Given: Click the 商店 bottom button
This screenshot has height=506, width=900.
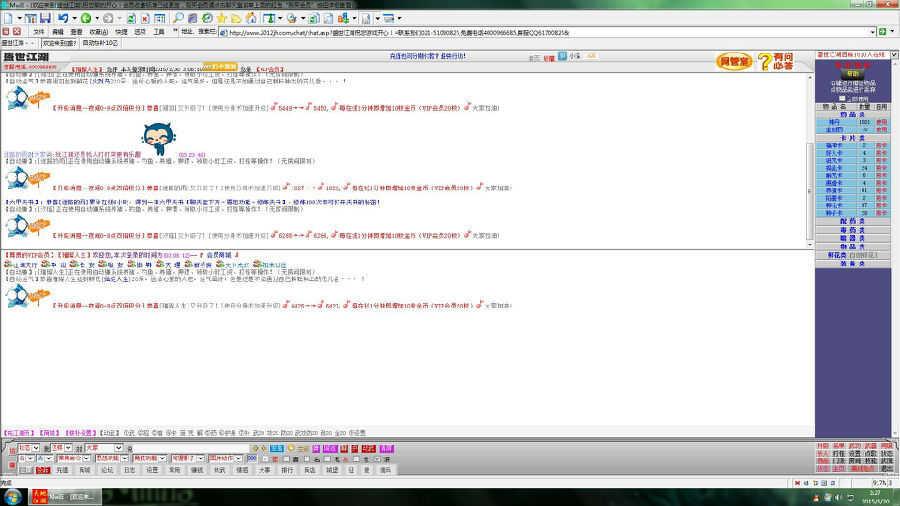Looking at the screenshot, I should (309, 470).
